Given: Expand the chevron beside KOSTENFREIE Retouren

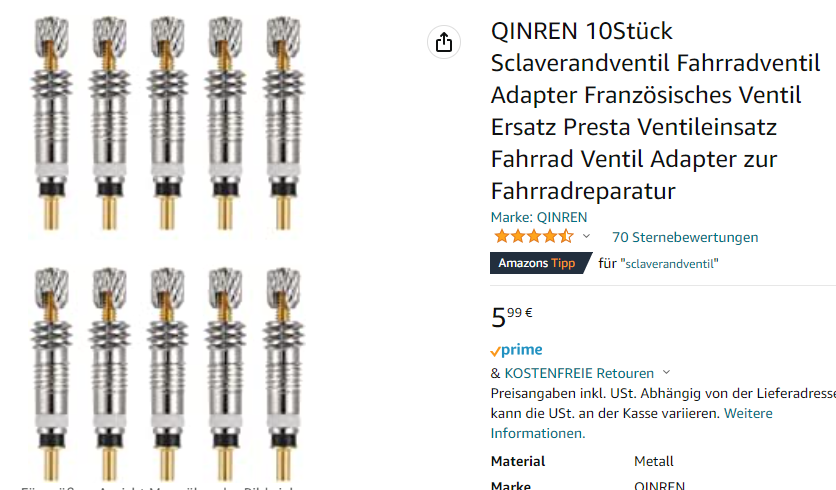Looking at the screenshot, I should click(666, 372).
